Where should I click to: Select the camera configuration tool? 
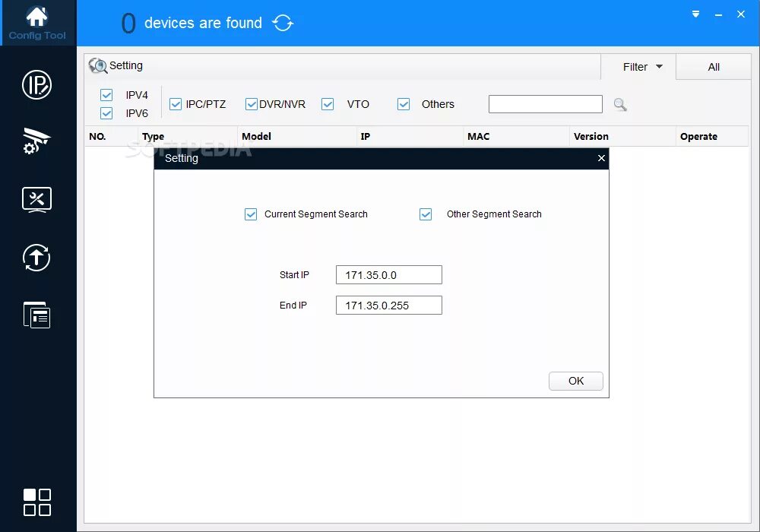click(x=37, y=141)
